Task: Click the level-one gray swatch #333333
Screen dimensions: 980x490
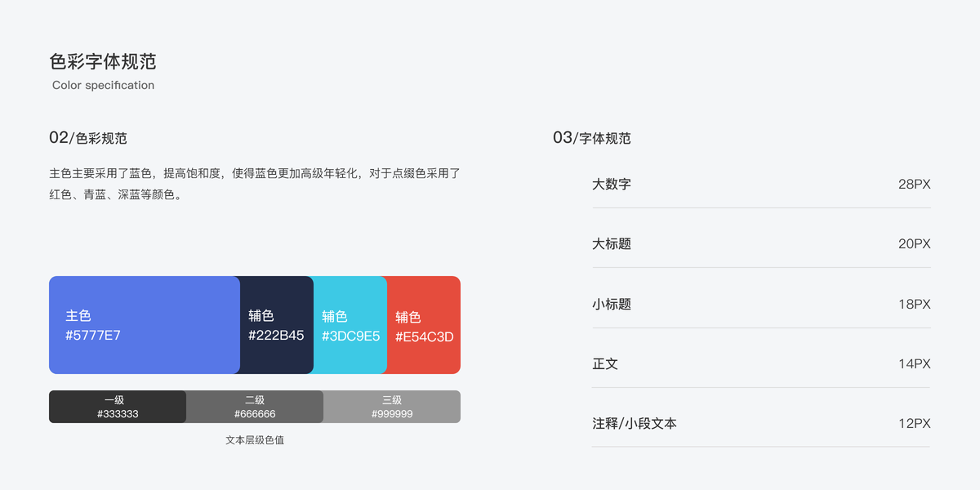Action: (118, 407)
